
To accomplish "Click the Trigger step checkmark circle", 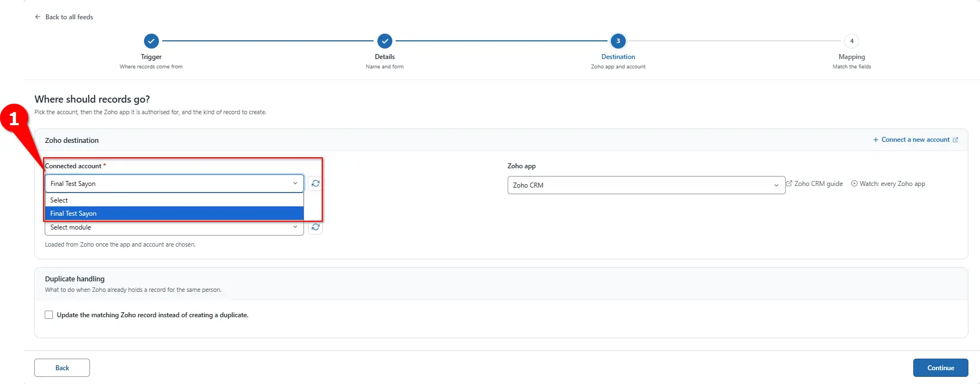I will (x=151, y=41).
